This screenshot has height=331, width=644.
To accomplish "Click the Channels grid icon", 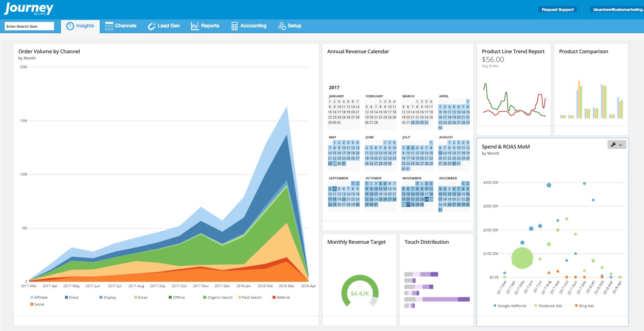I will click(109, 26).
